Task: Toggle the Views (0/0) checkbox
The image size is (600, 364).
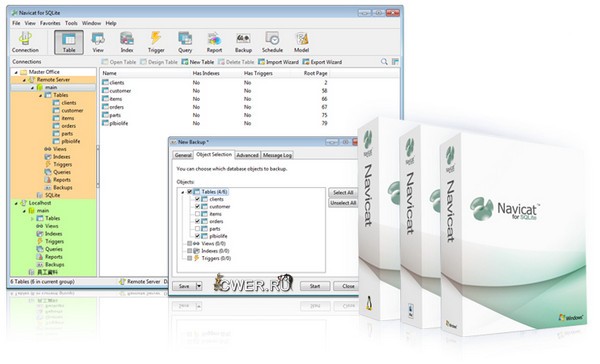Action: (x=189, y=243)
